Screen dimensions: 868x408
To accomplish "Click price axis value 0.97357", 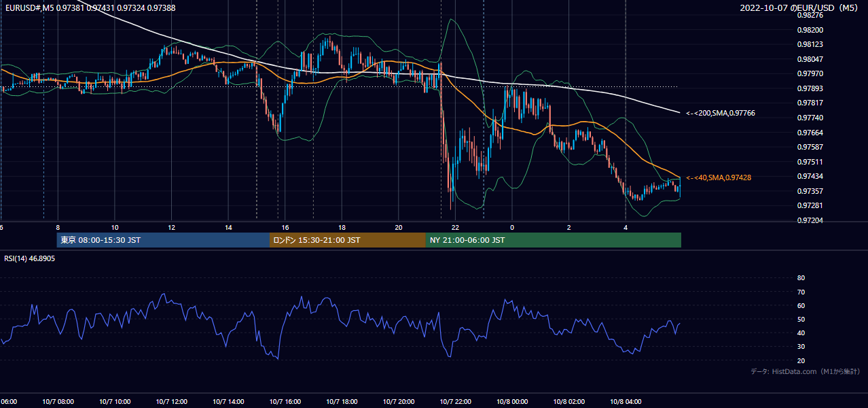I will [x=810, y=191].
